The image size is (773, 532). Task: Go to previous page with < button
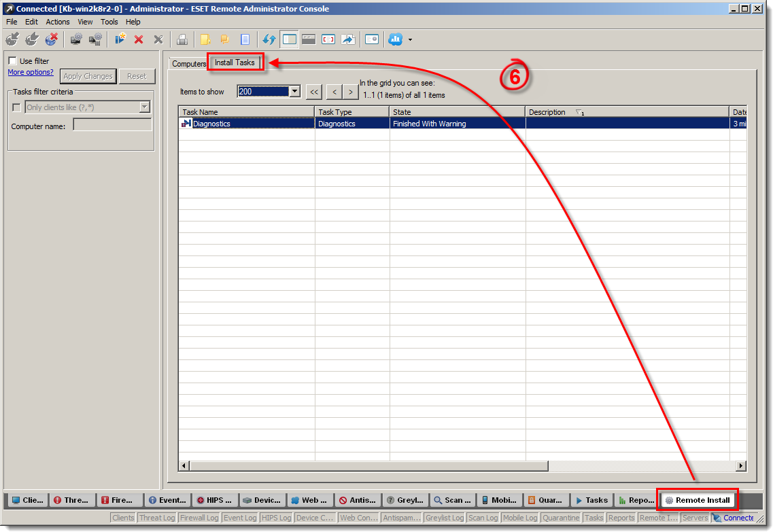coord(334,92)
